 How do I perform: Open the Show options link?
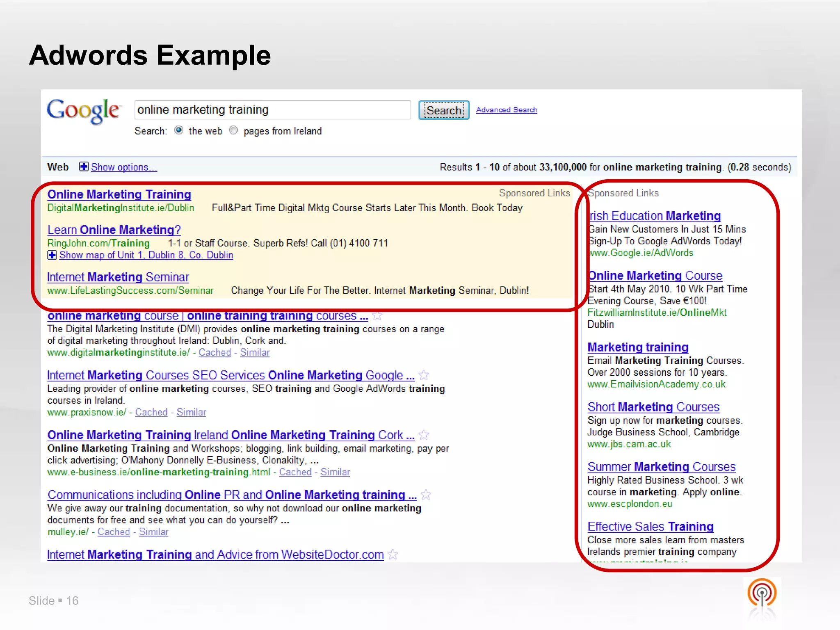124,167
